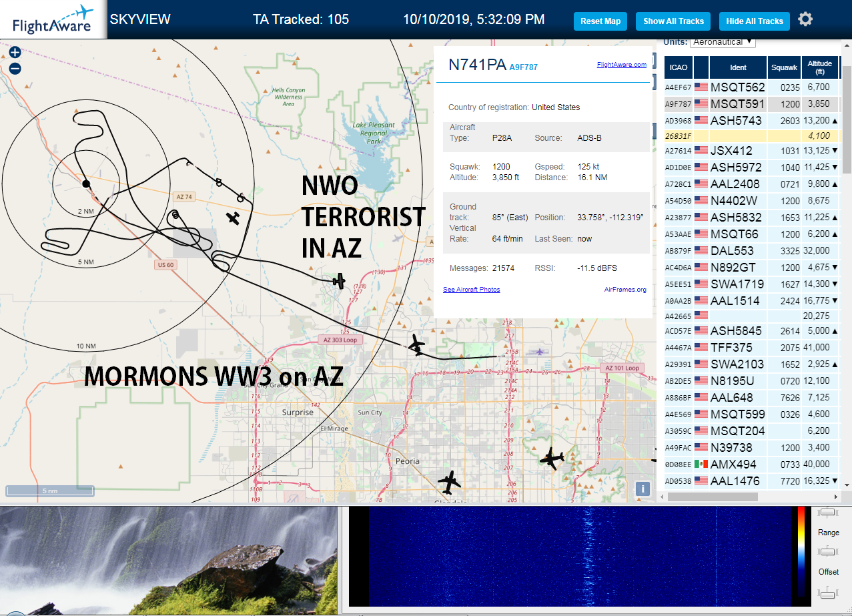Sort table by flag column header
Screen dimensions: 852x616
(701, 67)
